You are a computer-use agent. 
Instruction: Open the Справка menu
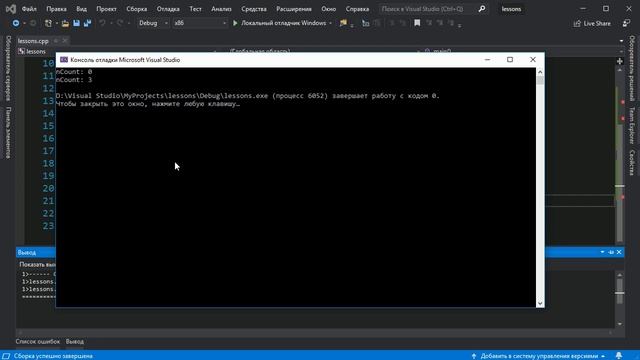point(358,9)
